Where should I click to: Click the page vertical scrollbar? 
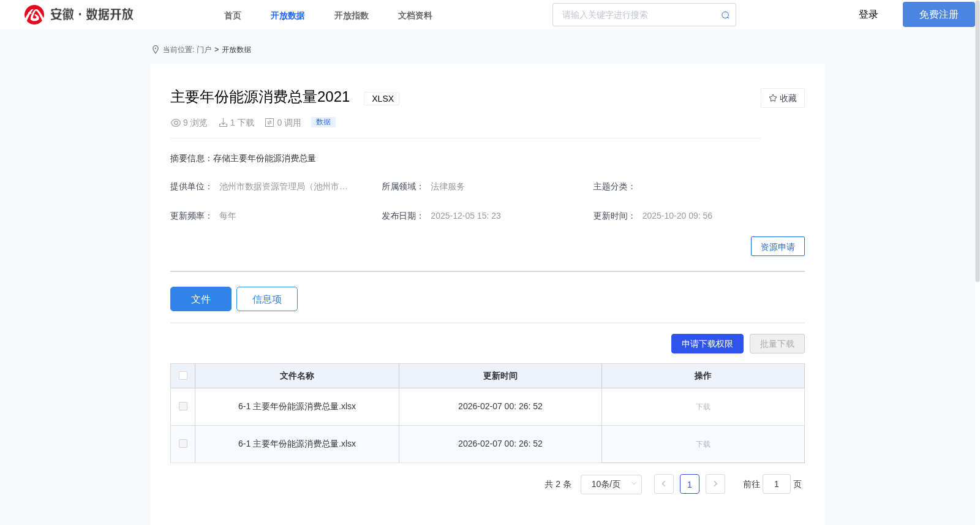point(978,141)
